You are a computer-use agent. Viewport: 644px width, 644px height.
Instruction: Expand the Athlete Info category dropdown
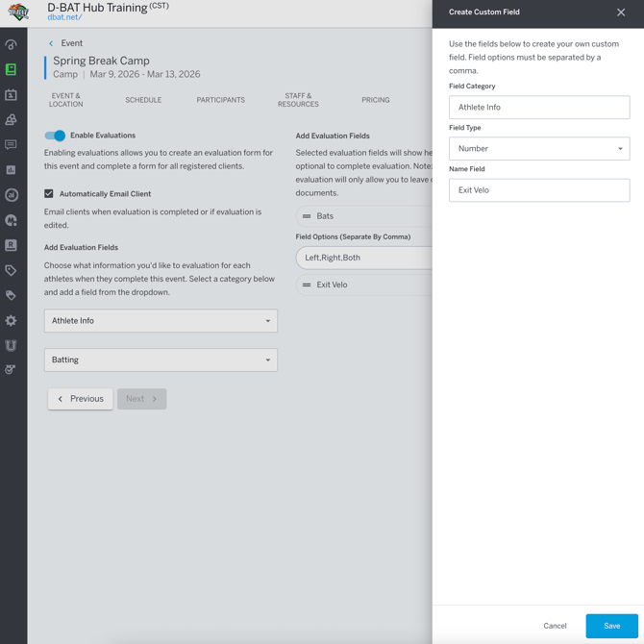[161, 321]
